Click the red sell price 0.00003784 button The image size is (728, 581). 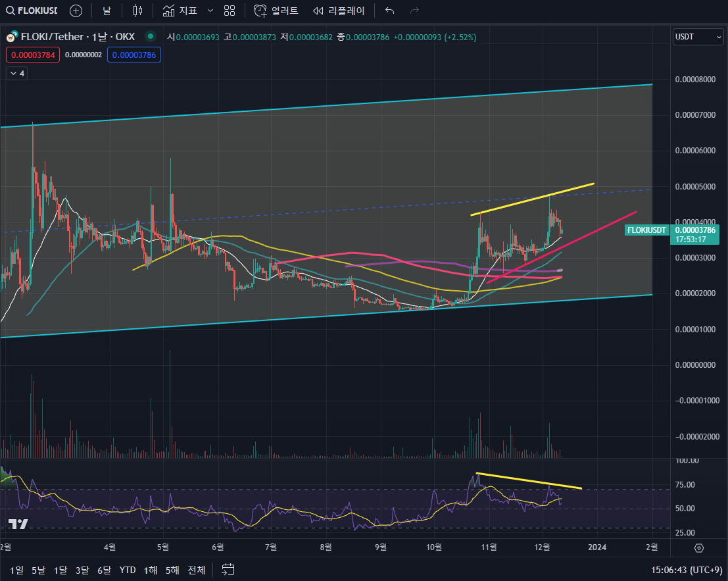[33, 55]
